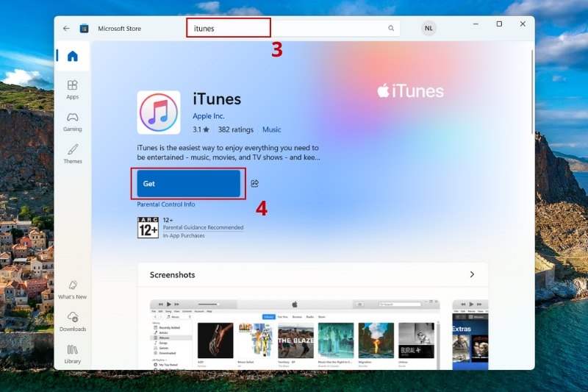
Task: Maximize the Microsoft Store window
Action: tap(499, 24)
